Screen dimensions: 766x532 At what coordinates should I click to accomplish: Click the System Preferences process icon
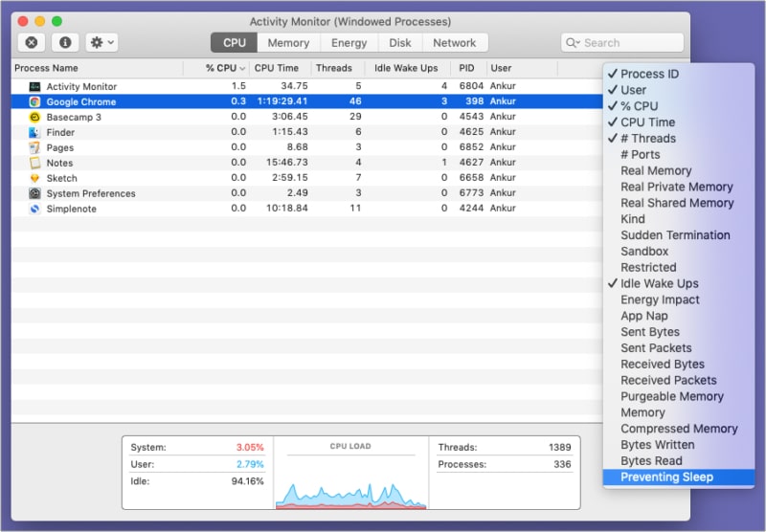click(x=34, y=193)
